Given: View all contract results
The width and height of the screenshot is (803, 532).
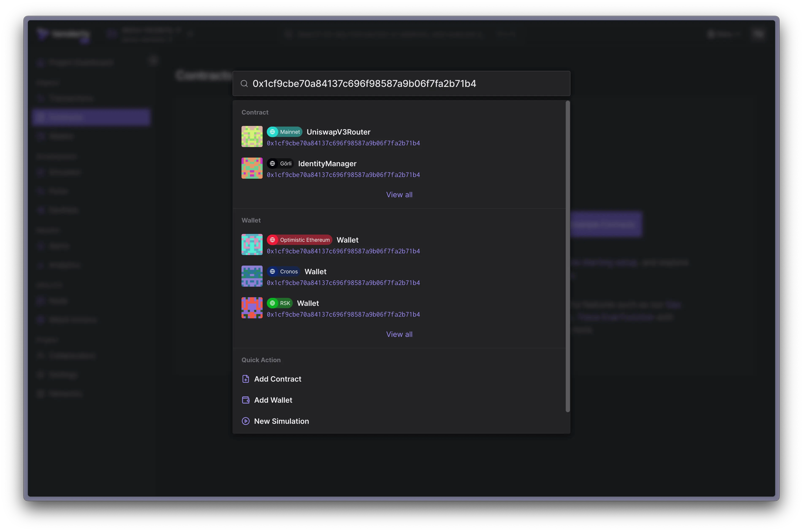Looking at the screenshot, I should tap(399, 195).
